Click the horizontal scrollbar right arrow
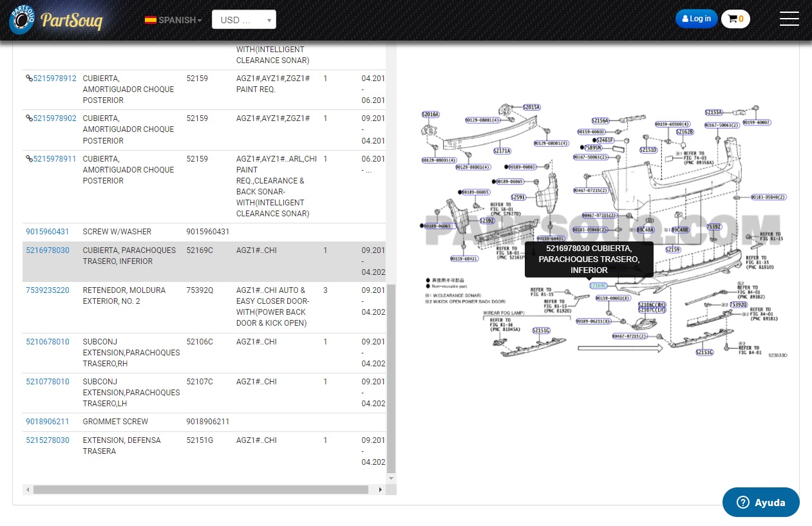 click(380, 490)
